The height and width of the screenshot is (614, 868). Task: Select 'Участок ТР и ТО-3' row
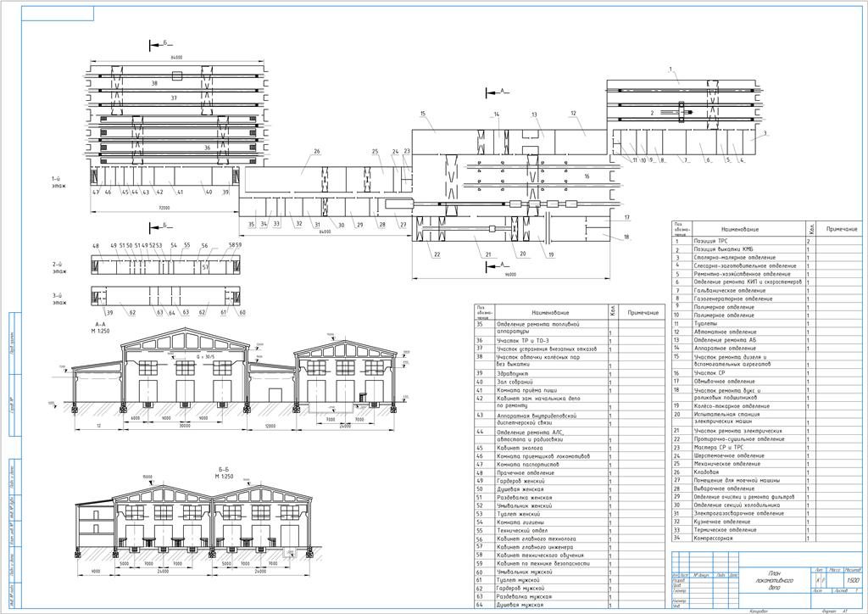[570, 340]
